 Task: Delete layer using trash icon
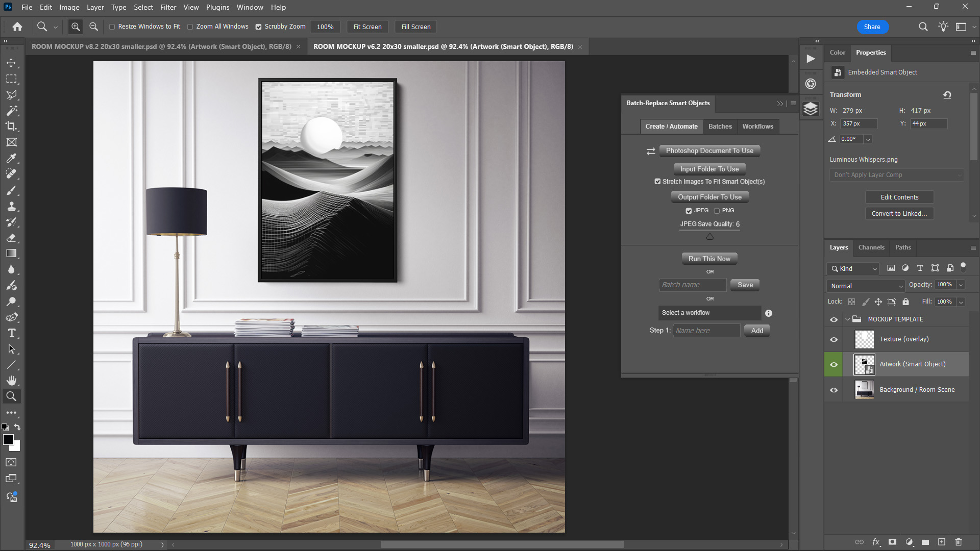pyautogui.click(x=958, y=542)
